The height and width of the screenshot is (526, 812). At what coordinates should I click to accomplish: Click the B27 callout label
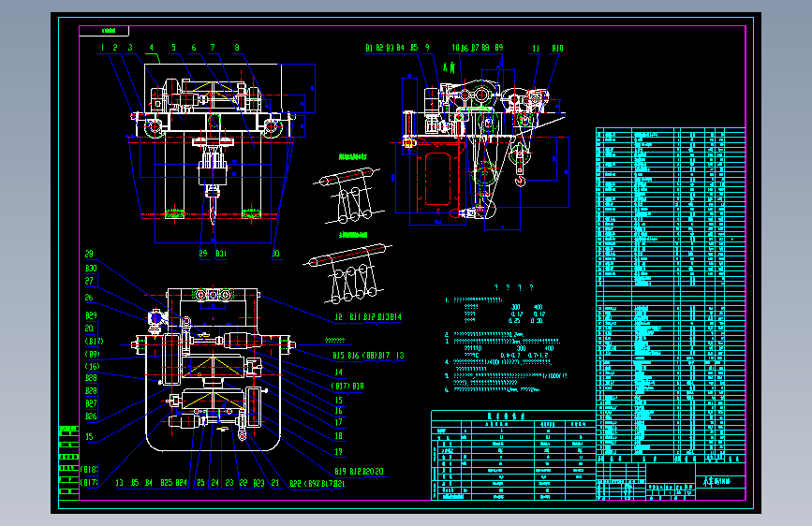91,403
